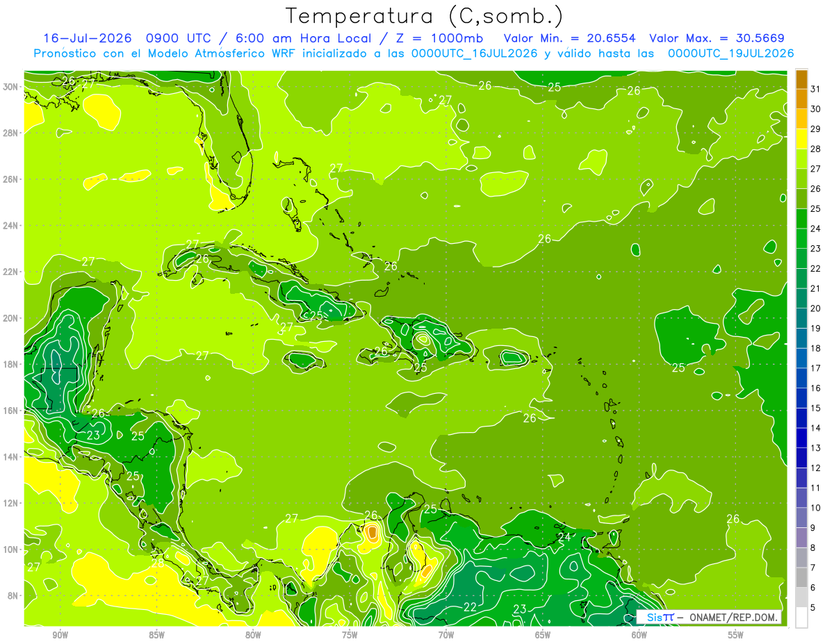Viewport: 834px width, 644px height.
Task: Click the latitude axis label "12N"
Action: [12, 503]
